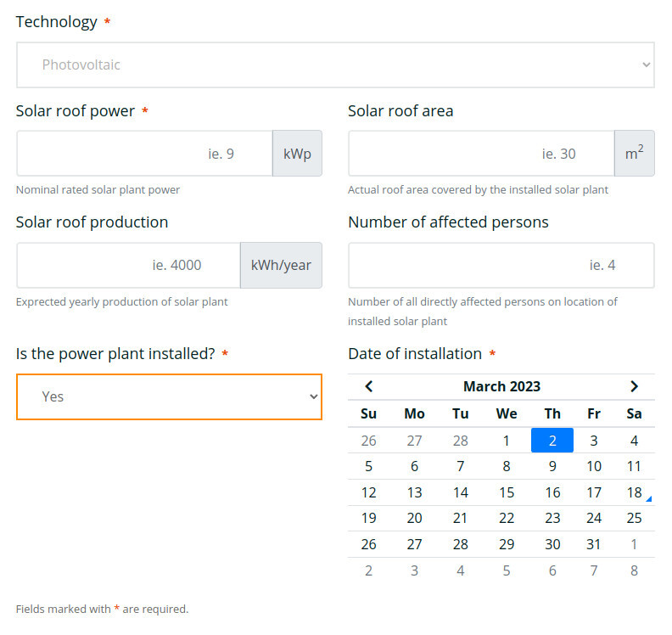Focus the Solar roof area field

pos(481,154)
